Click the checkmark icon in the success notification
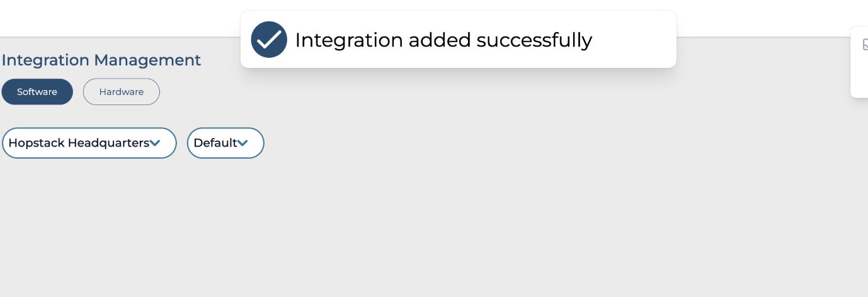868x297 pixels. pos(269,40)
